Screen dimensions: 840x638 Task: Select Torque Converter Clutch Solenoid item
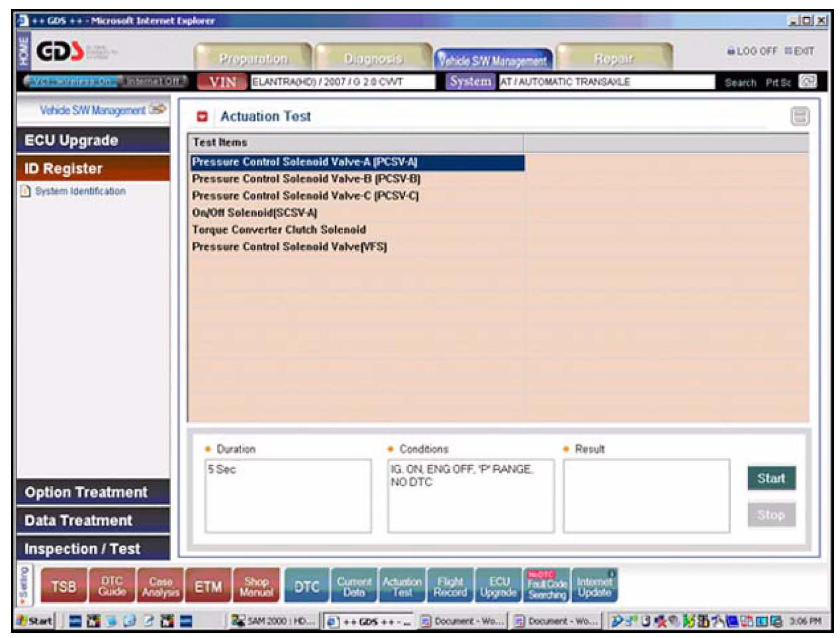click(x=279, y=230)
